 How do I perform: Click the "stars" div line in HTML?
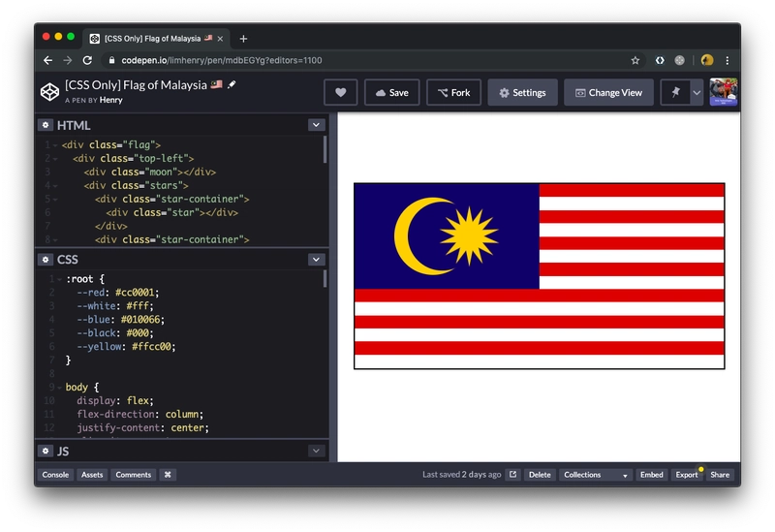click(136, 186)
